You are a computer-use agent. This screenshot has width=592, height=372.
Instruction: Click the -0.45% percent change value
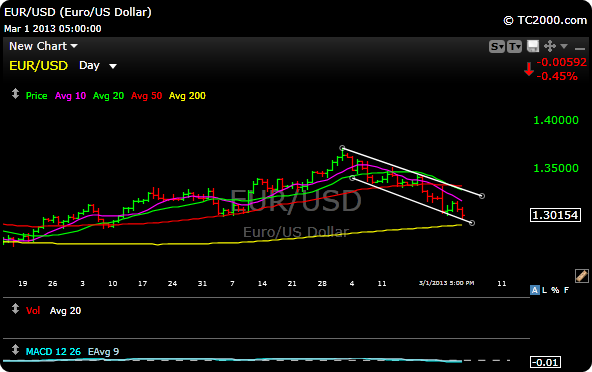coord(557,76)
